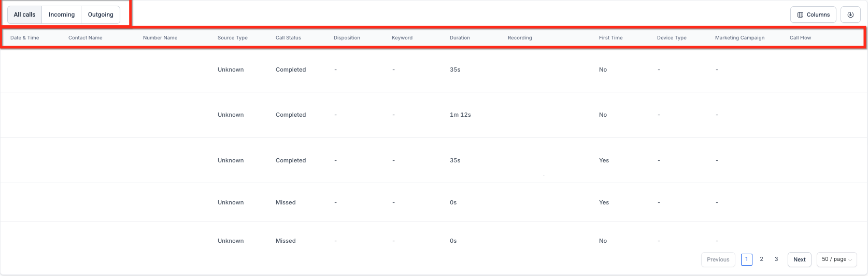Screen dimensions: 868x276
Task: Switch to the Incoming calls tab
Action: pos(62,15)
